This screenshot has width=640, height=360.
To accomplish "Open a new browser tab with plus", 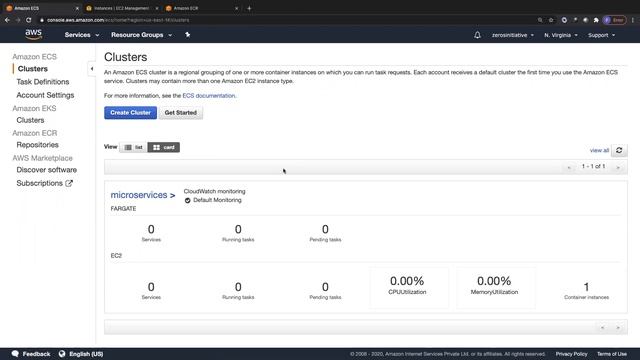I will click(x=249, y=8).
